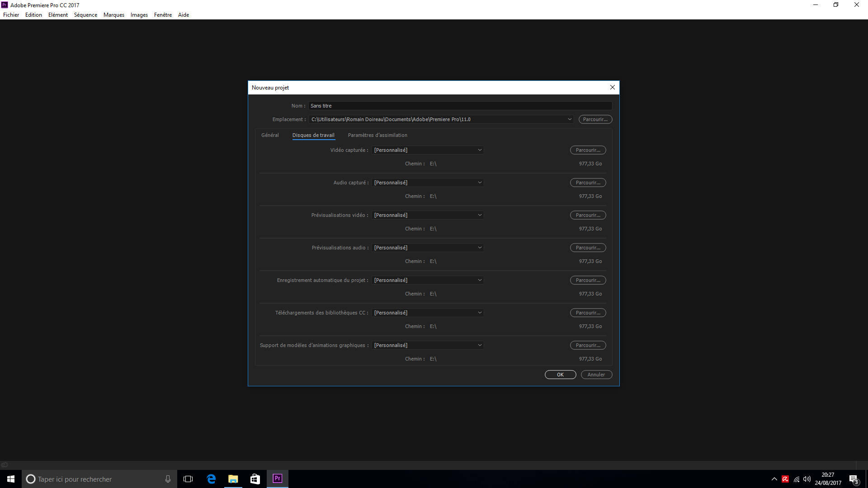Switch to Général tab
Image resolution: width=868 pixels, height=488 pixels.
pos(270,135)
